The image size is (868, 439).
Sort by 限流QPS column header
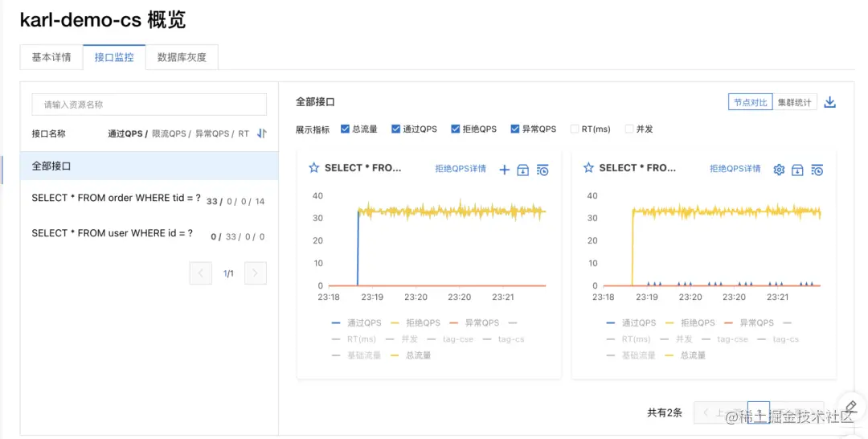(x=169, y=133)
